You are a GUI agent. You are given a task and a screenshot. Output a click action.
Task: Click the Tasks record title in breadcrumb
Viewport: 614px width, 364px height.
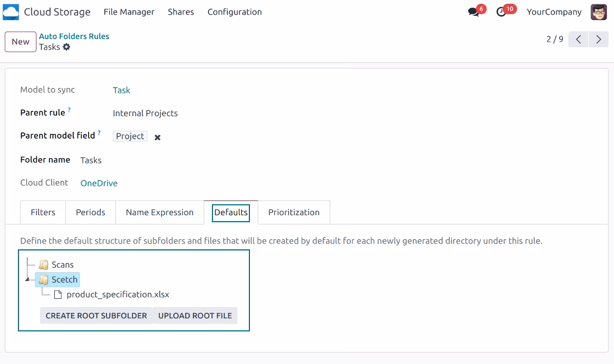tap(49, 47)
